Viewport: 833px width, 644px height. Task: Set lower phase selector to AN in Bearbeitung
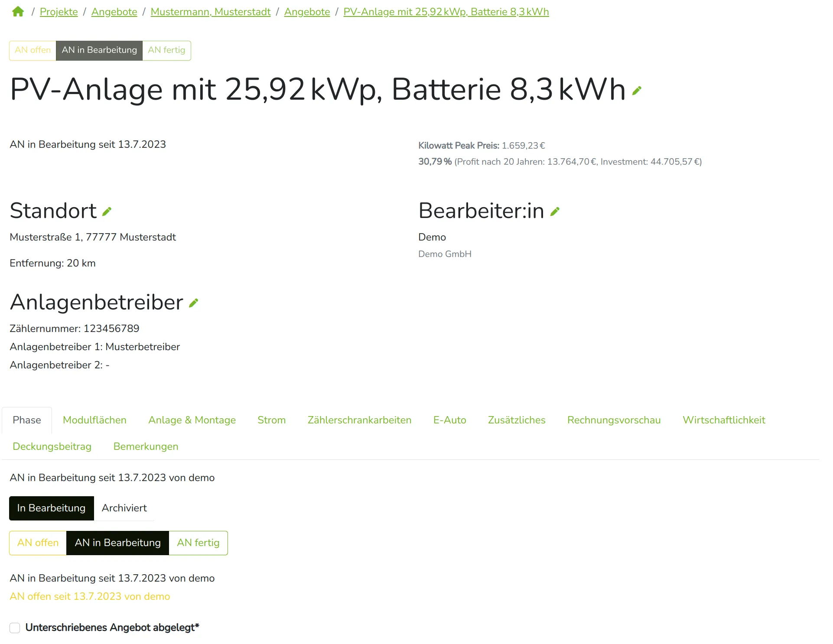coord(118,543)
